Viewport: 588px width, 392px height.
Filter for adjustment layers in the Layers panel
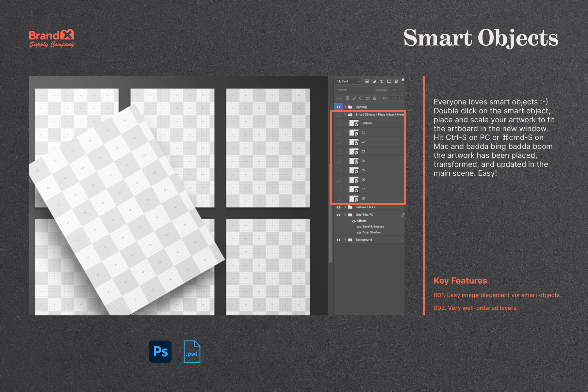374,81
